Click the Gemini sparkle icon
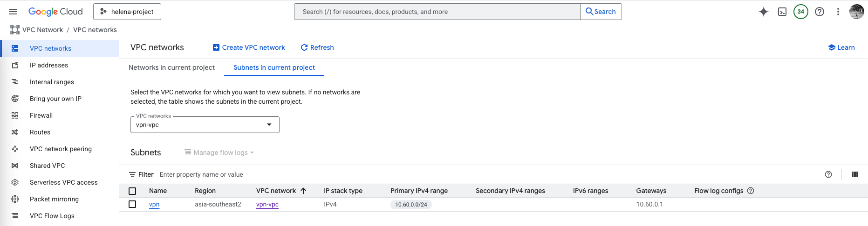 763,12
